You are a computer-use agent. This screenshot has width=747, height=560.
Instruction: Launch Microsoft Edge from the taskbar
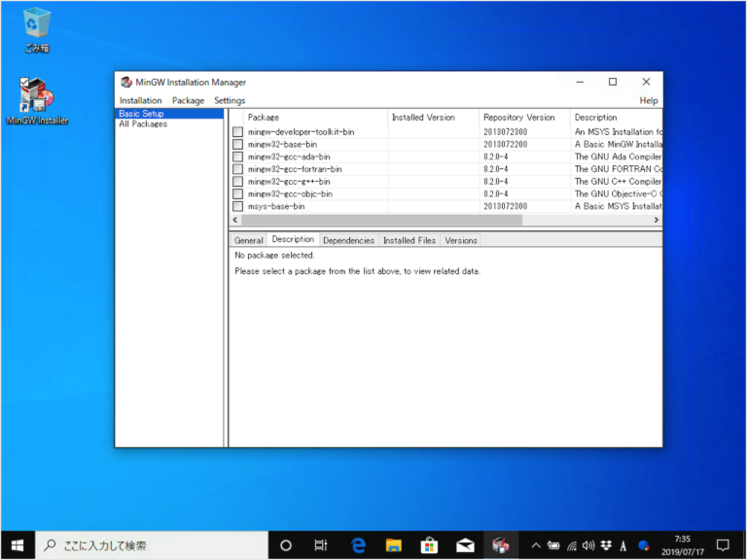[x=358, y=545]
